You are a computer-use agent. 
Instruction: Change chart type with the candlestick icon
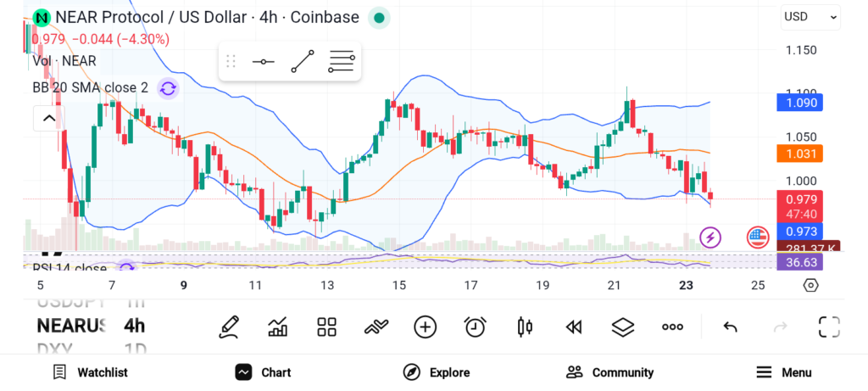(x=525, y=327)
